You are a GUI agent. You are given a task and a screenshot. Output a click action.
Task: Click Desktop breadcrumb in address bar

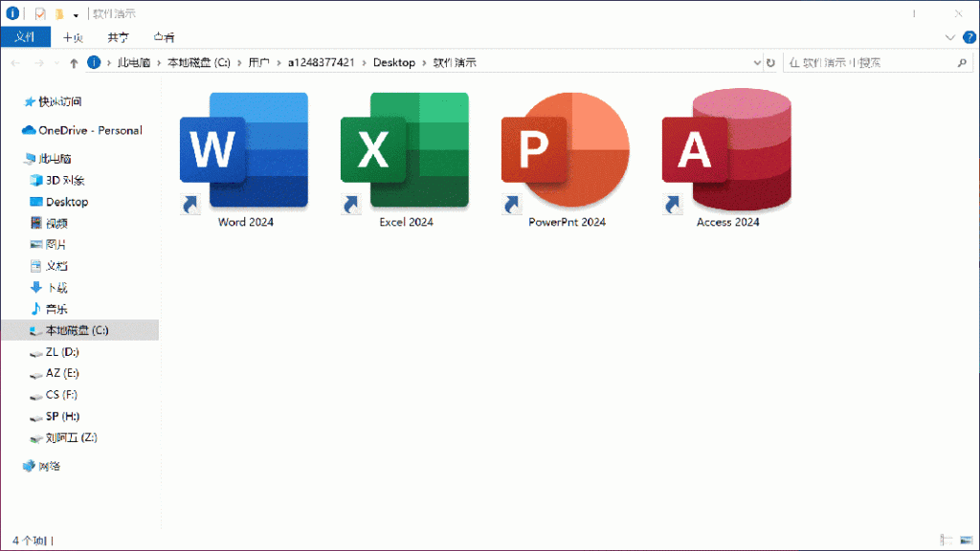point(394,62)
